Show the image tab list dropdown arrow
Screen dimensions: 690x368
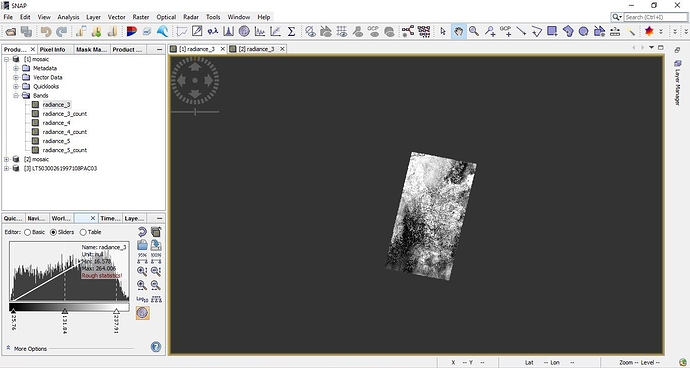point(652,48)
